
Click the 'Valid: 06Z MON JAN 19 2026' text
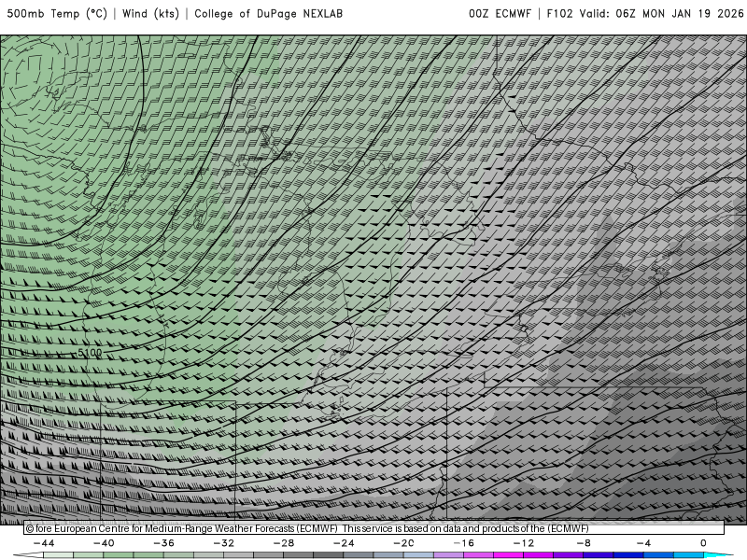(x=662, y=13)
